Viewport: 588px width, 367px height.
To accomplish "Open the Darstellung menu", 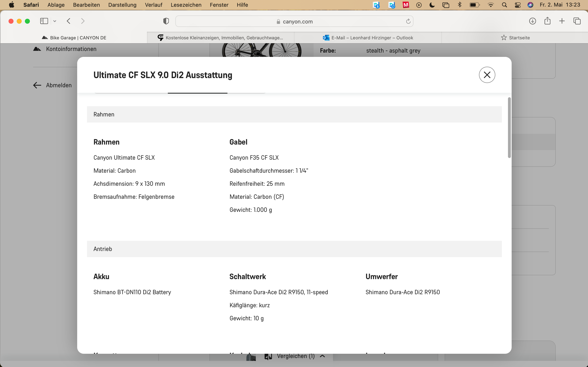I will click(x=122, y=5).
